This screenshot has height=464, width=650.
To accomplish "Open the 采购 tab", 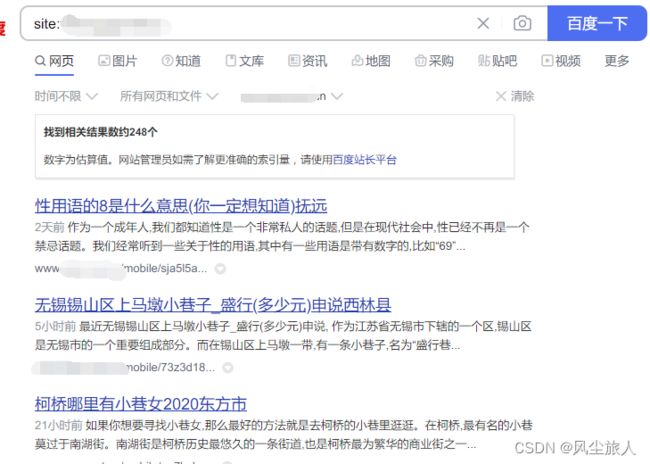I will (x=434, y=61).
